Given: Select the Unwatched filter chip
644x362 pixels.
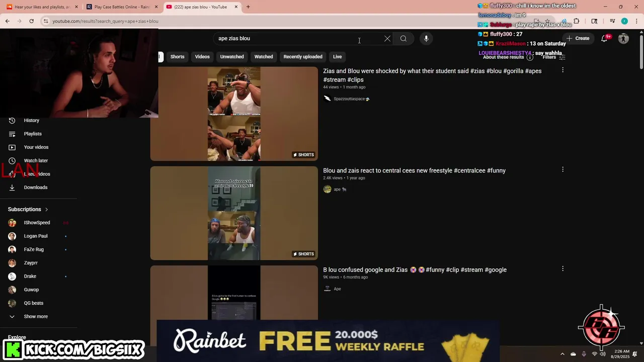Looking at the screenshot, I should point(232,57).
